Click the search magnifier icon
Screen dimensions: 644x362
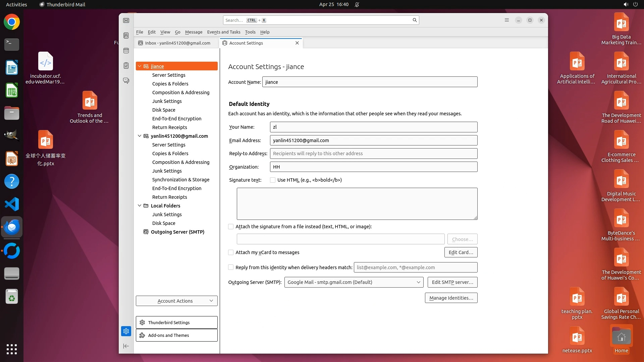click(415, 20)
